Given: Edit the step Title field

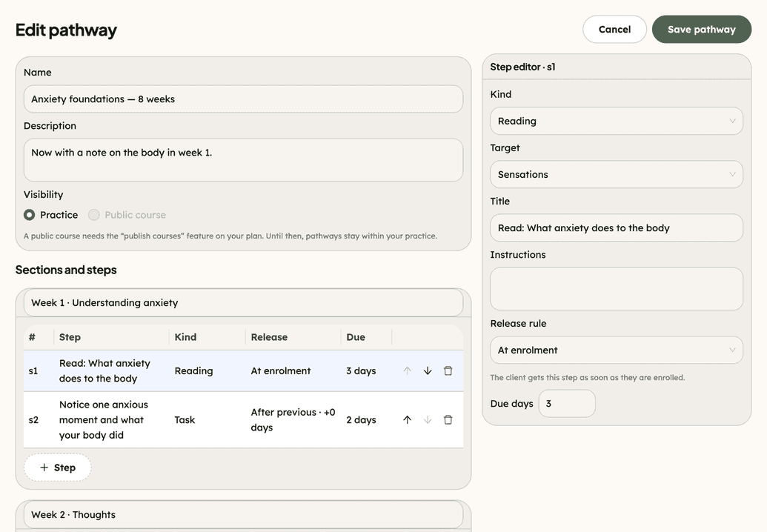Looking at the screenshot, I should [617, 228].
